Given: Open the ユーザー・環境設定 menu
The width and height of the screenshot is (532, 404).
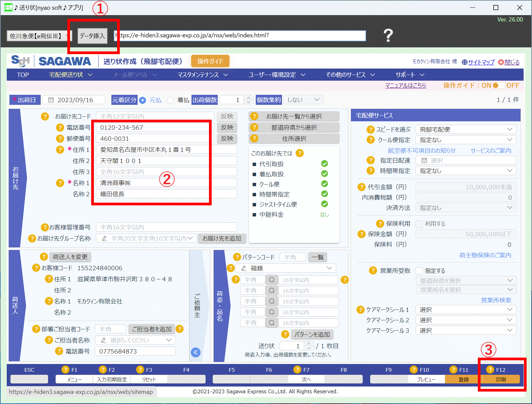Looking at the screenshot, I should pyautogui.click(x=277, y=75).
